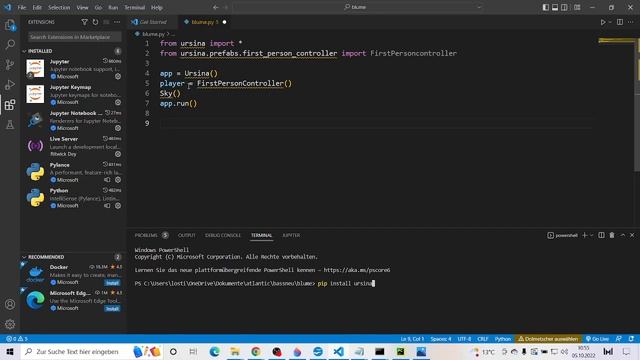Switch to the Get Started tab
Viewport: 640px width, 360px height.
(x=152, y=22)
